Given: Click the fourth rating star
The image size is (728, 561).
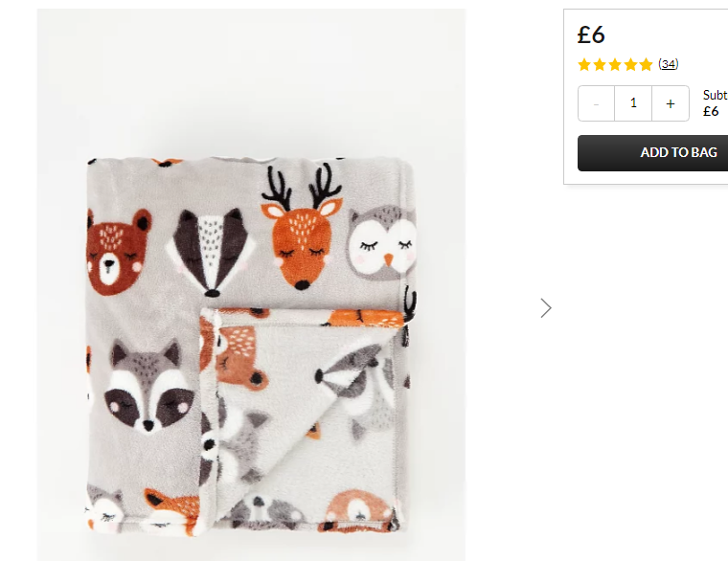Looking at the screenshot, I should point(630,64).
